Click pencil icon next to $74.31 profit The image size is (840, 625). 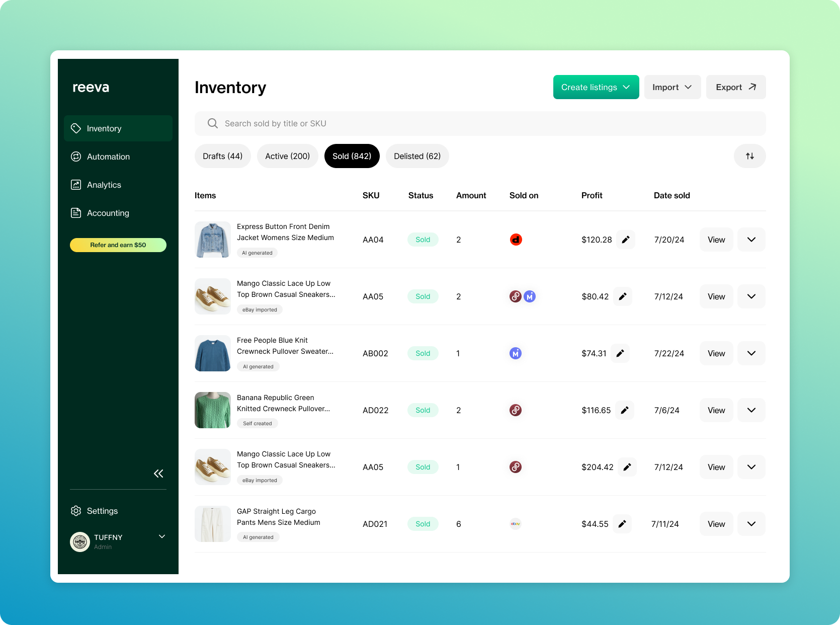pyautogui.click(x=620, y=353)
